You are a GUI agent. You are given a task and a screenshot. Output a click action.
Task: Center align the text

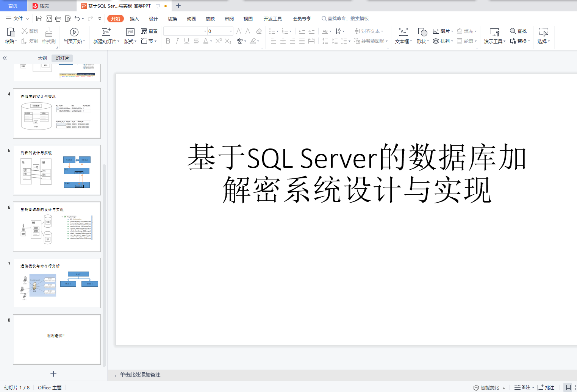[283, 41]
